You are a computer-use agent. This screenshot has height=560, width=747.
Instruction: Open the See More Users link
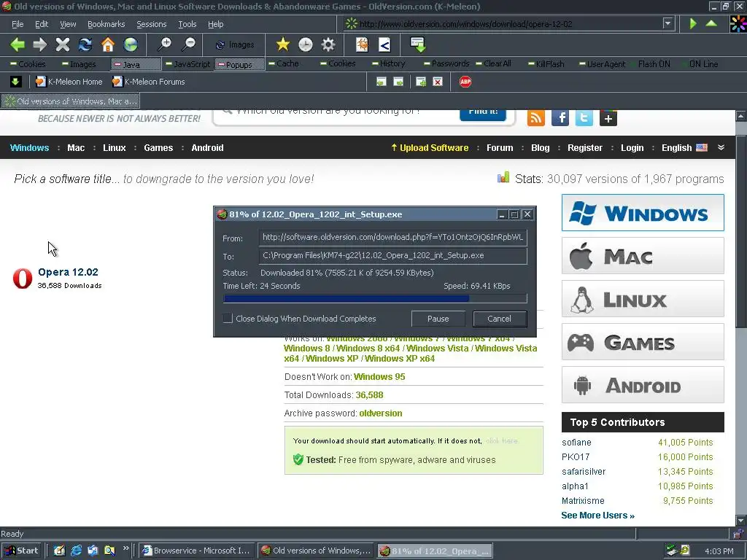(597, 516)
